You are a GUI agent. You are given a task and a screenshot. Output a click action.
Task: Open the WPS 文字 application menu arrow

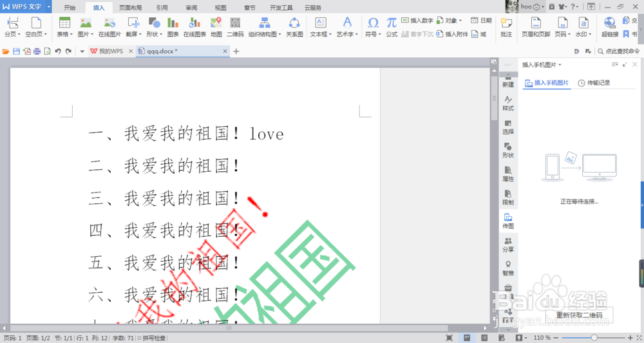(48, 6)
